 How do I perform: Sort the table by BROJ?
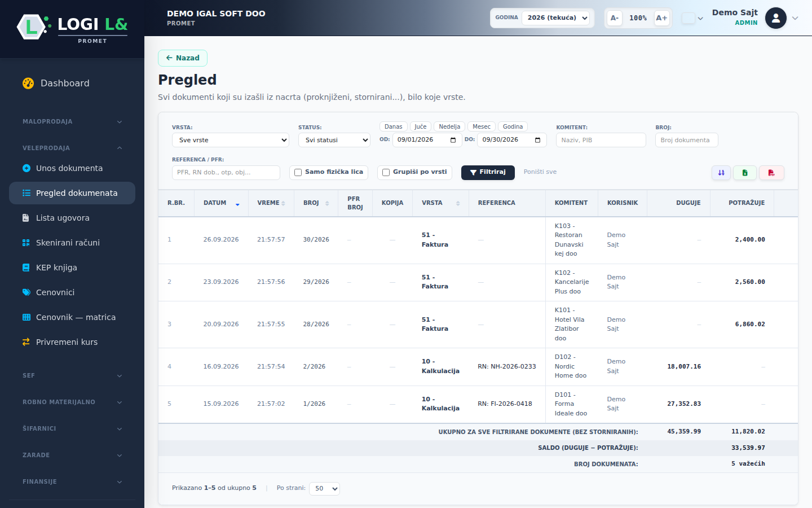pos(316,203)
